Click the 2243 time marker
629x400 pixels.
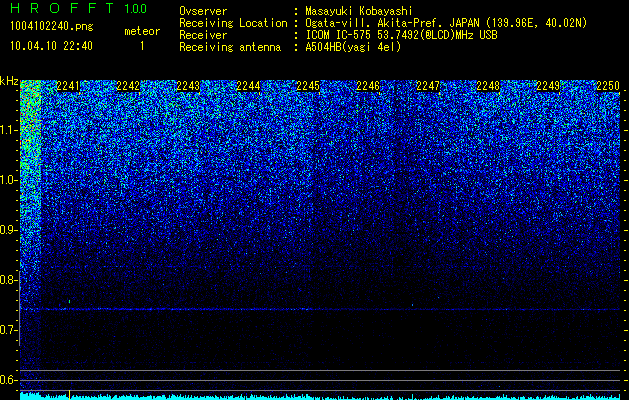[188, 86]
